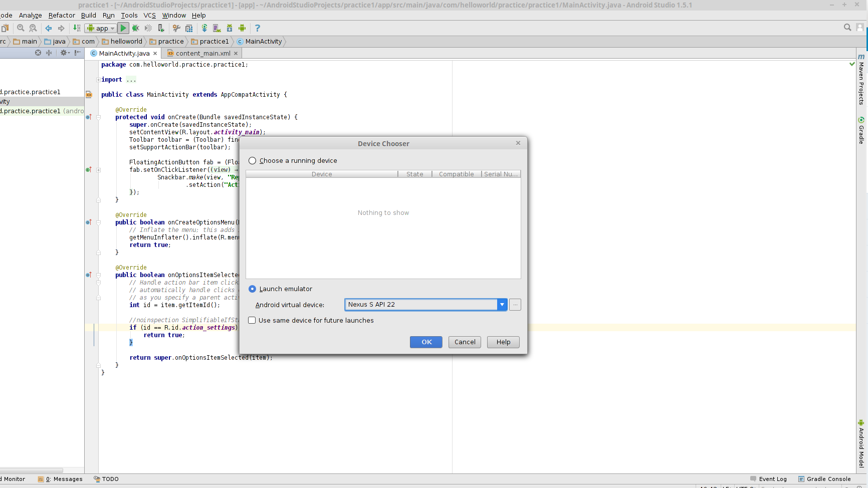
Task: Click the Android Device Monitor icon
Action: point(242,28)
